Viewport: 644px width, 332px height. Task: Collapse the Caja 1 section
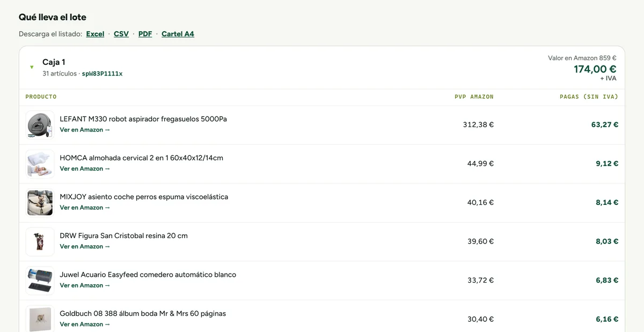click(32, 67)
